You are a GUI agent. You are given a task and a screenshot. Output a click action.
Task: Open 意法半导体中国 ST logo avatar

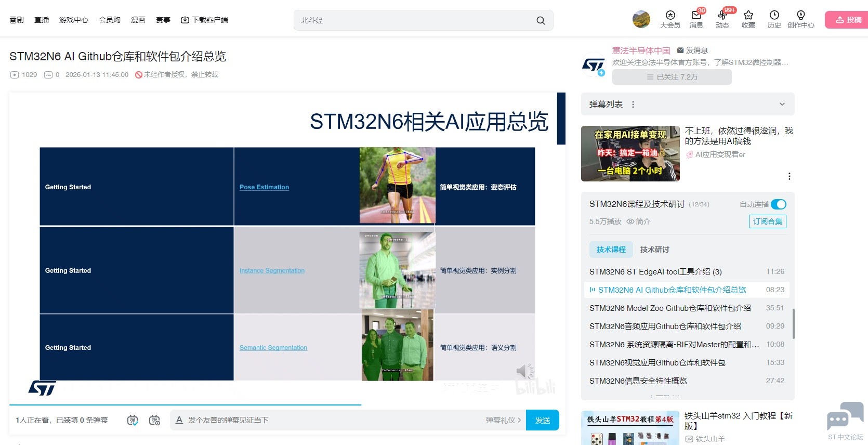pos(594,65)
